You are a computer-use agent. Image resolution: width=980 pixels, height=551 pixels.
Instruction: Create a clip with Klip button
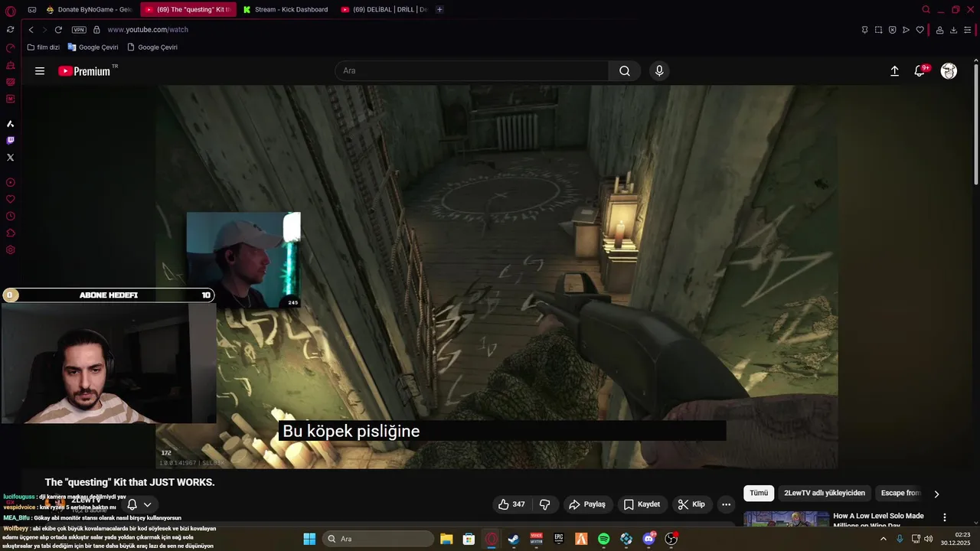[x=691, y=504]
